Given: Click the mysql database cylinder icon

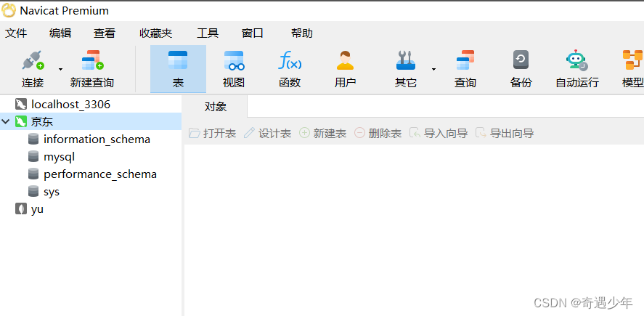Looking at the screenshot, I should click(x=33, y=157).
